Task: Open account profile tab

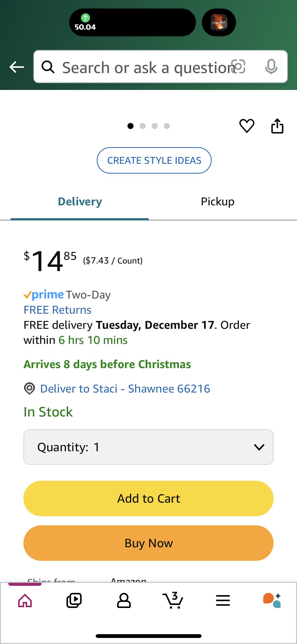Action: pyautogui.click(x=124, y=601)
